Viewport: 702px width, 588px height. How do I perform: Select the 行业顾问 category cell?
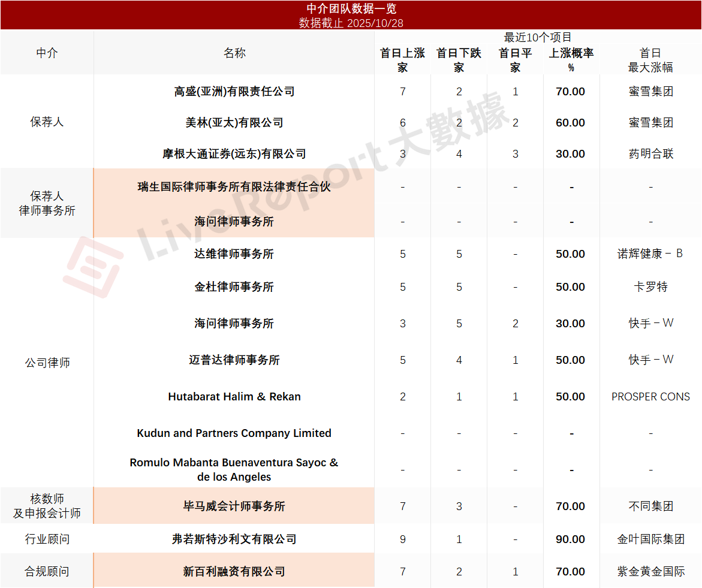[x=47, y=539]
